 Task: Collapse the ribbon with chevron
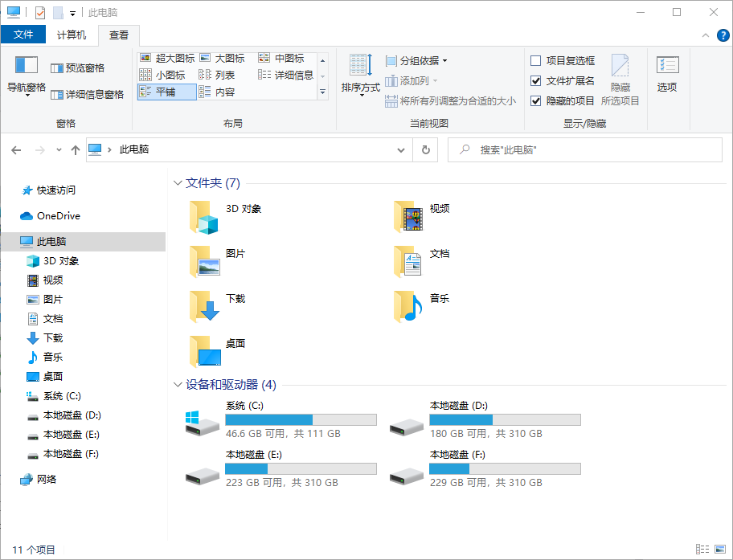pos(706,35)
